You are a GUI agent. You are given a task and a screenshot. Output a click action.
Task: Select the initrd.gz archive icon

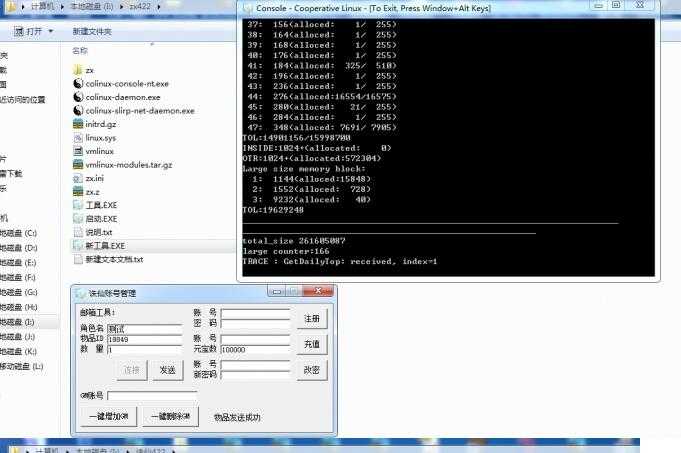click(79, 124)
